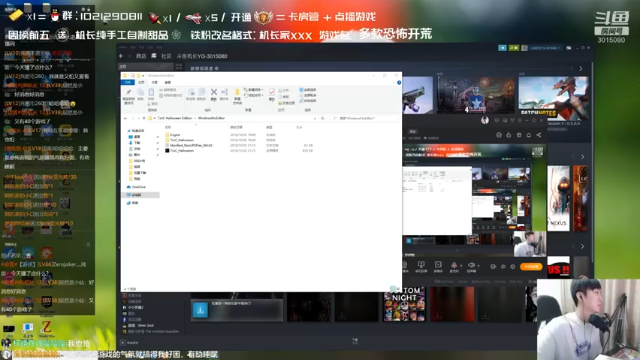The height and width of the screenshot is (360, 640).
Task: Click the Copy icon in Explorer ribbon
Action: click(x=140, y=95)
